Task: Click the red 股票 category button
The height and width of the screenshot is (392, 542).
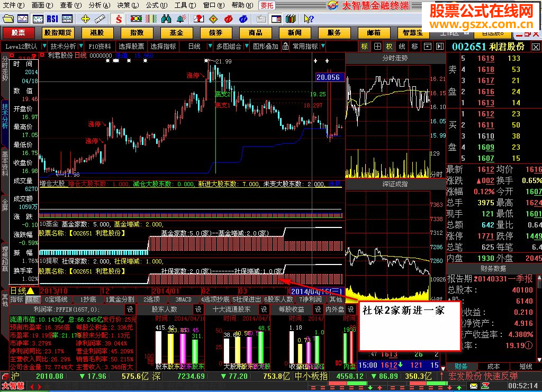Action: pyautogui.click(x=19, y=32)
